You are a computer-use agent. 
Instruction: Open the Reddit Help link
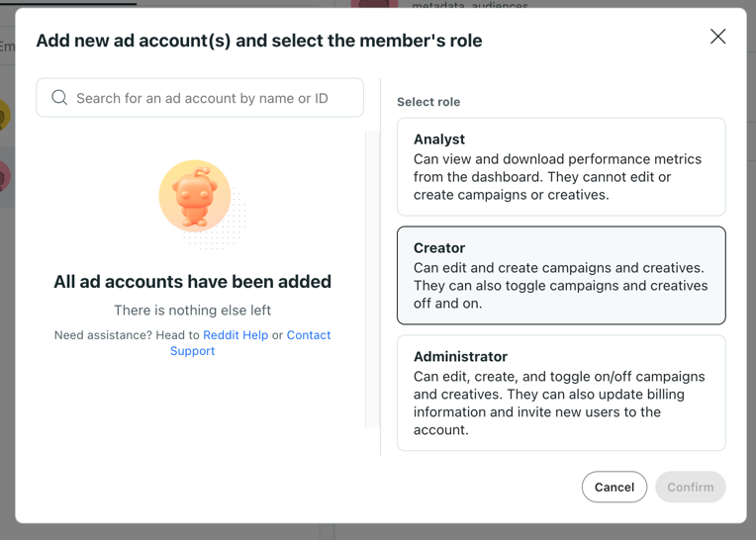(x=236, y=335)
